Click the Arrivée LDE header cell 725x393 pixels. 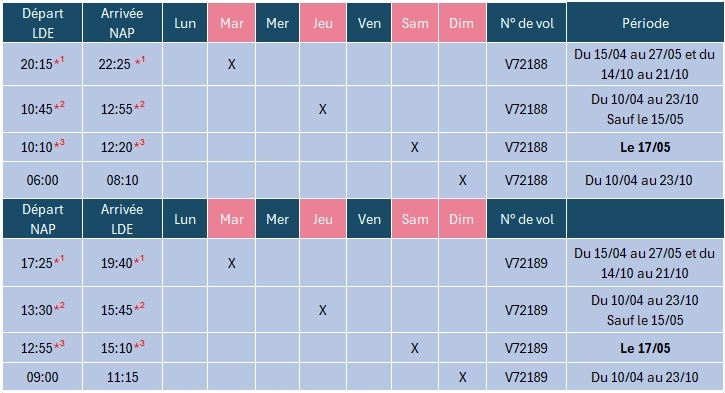coord(122,219)
